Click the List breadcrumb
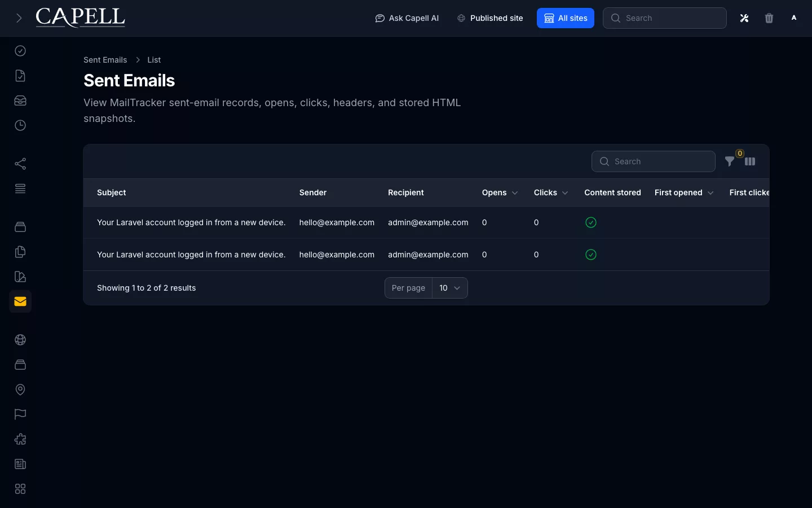This screenshot has width=812, height=508. (154, 60)
